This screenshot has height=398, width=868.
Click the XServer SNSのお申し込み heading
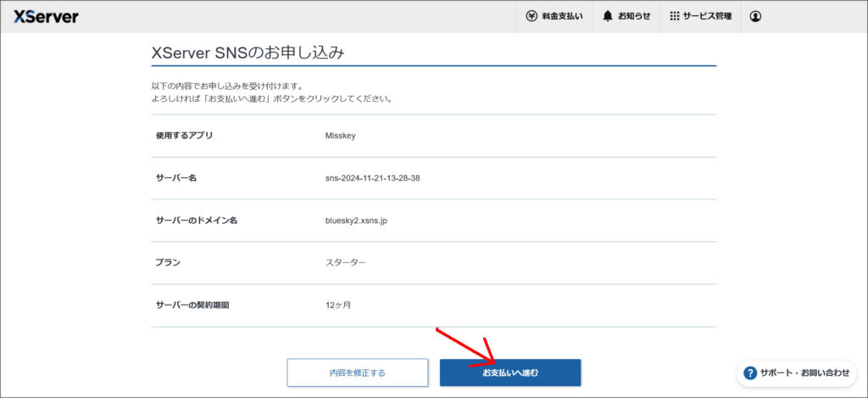pyautogui.click(x=248, y=52)
